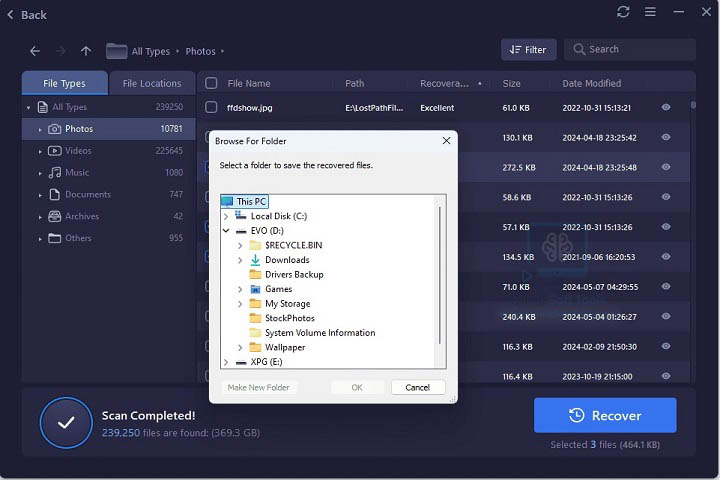Preview the 57.1 KB file eye icon
The height and width of the screenshot is (480, 720).
[666, 226]
